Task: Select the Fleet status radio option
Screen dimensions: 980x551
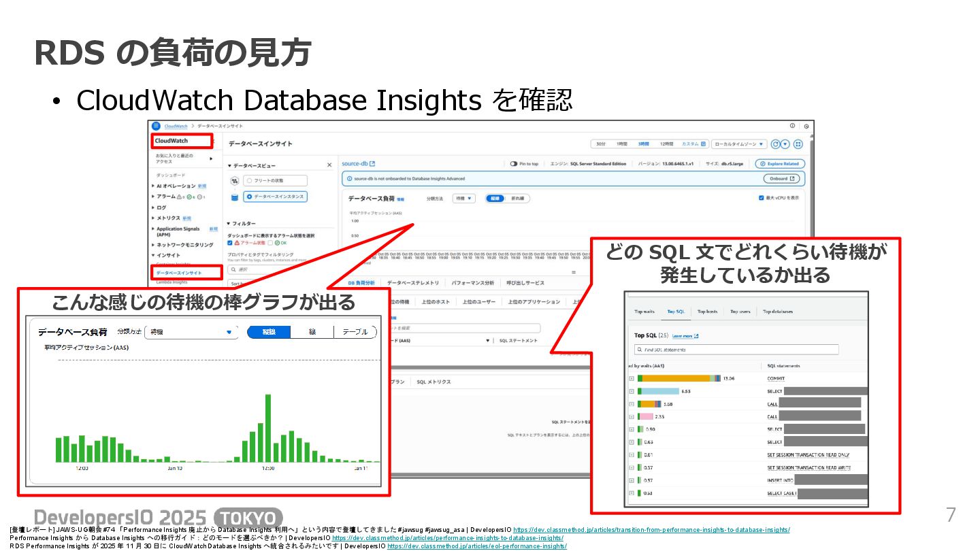Action: coord(249,181)
